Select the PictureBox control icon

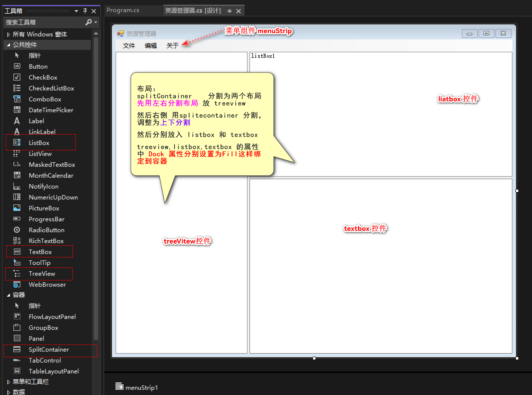[x=17, y=208]
